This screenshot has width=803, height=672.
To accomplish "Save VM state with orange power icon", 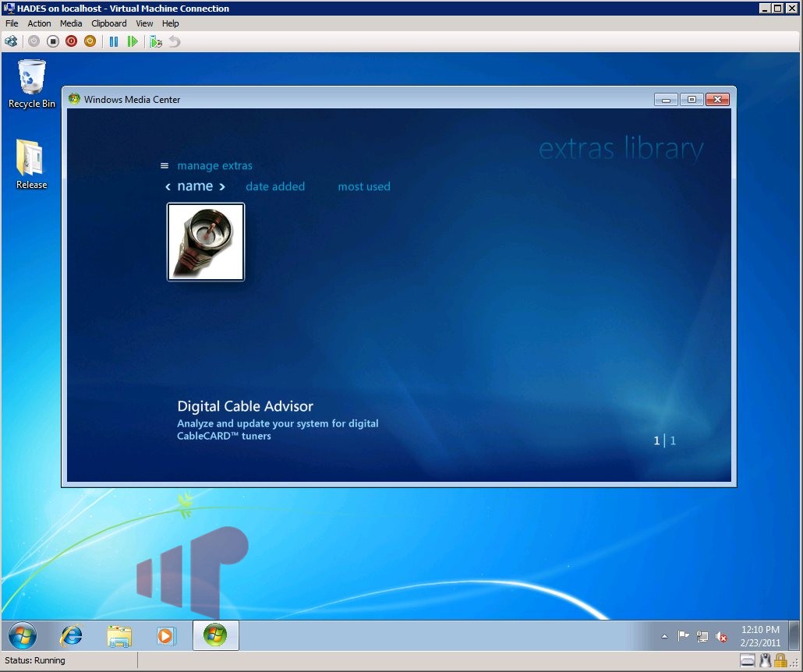I will click(90, 41).
